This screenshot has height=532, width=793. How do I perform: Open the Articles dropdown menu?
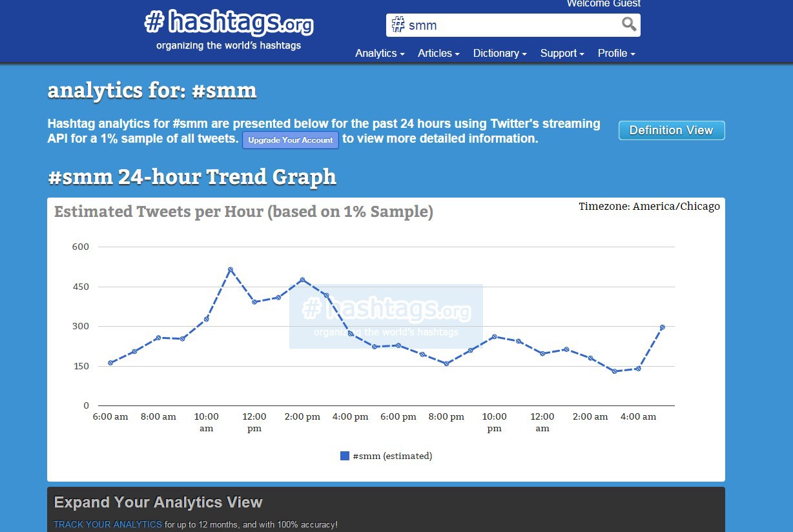coord(438,54)
